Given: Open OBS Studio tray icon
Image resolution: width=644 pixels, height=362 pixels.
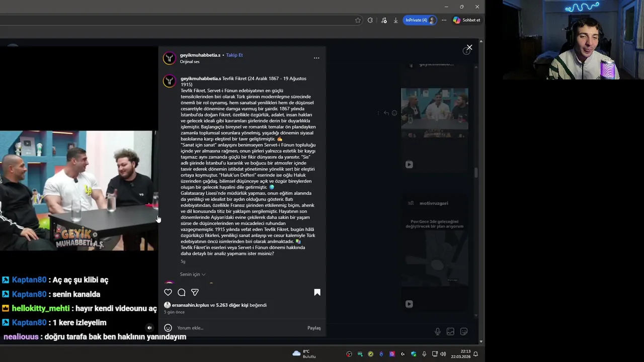Looking at the screenshot, I should coord(349,354).
